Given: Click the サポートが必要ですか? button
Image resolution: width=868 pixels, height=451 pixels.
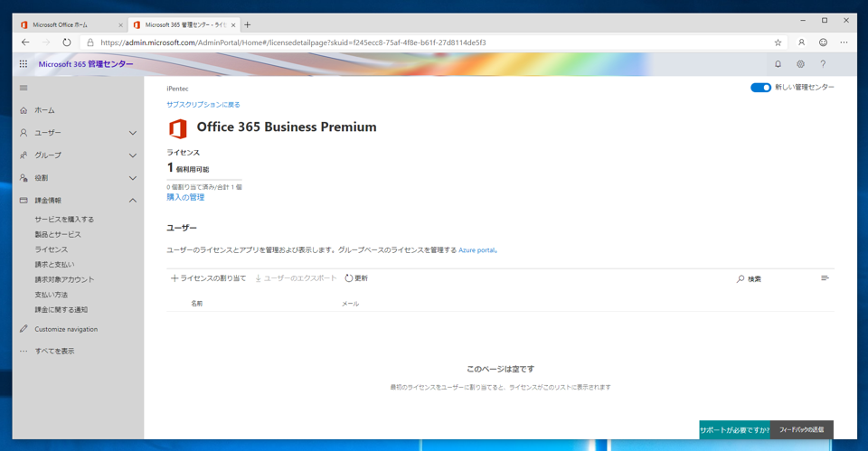Looking at the screenshot, I should [734, 430].
